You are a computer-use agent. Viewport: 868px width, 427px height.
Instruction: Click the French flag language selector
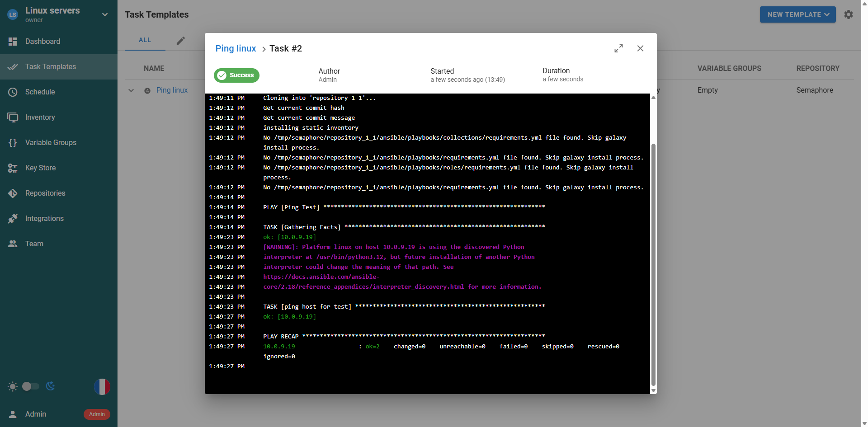pyautogui.click(x=102, y=387)
